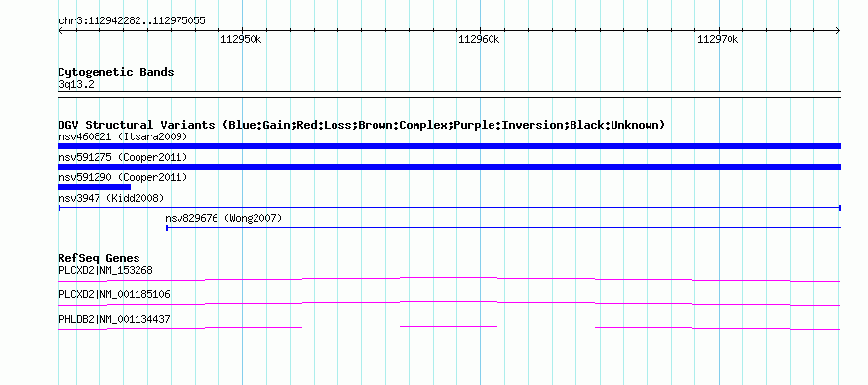Click the thin blue line under nsv3947

[450, 208]
